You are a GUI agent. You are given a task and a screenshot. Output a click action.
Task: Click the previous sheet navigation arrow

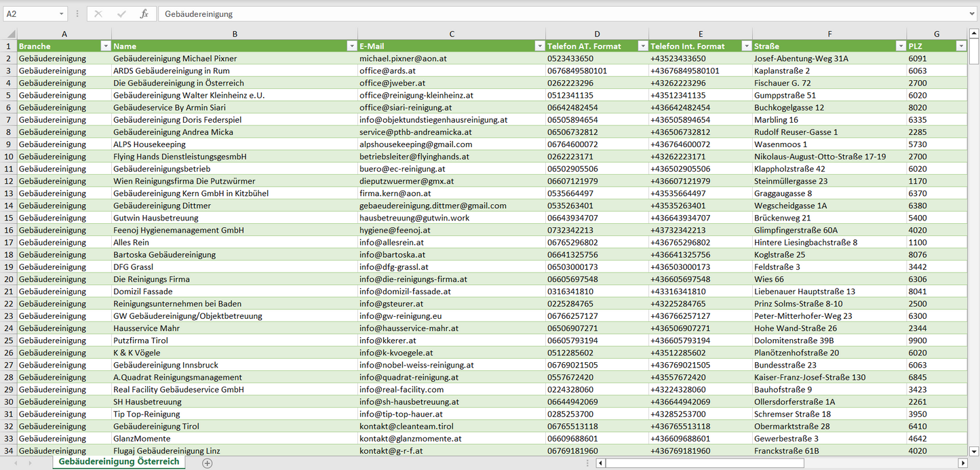coord(14,463)
